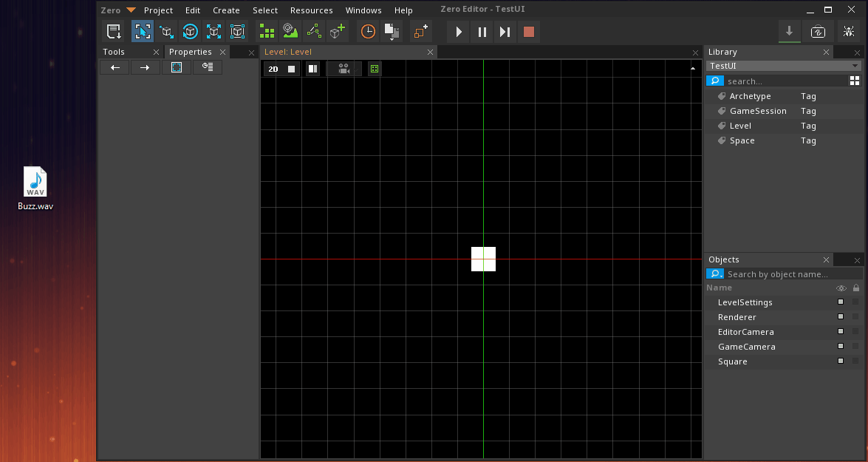The image size is (868, 462).
Task: Activate the Select tool in toolbar
Action: (143, 32)
